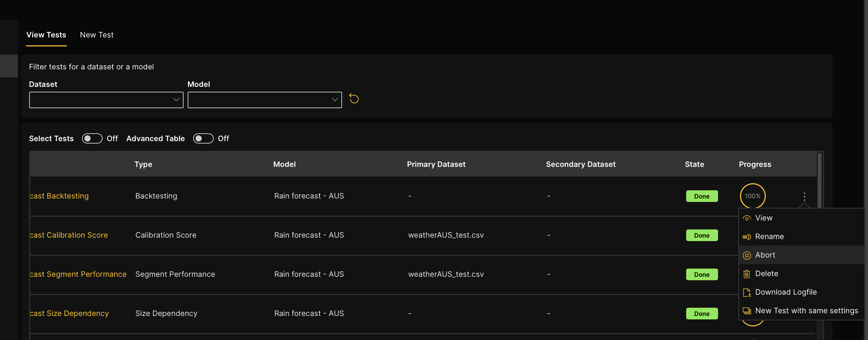Turn on the Advanced Table toggle
Screen dimensions: 868x340
[203, 138]
